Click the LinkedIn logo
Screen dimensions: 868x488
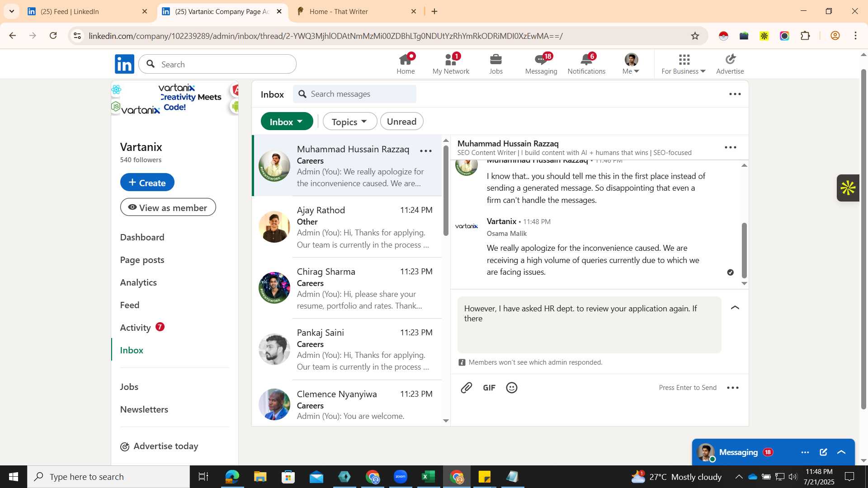[124, 64]
